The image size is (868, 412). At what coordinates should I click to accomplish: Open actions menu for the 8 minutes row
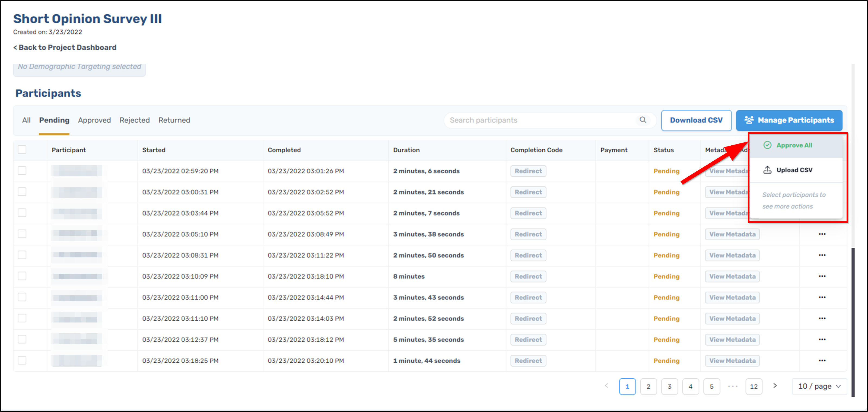pos(822,276)
